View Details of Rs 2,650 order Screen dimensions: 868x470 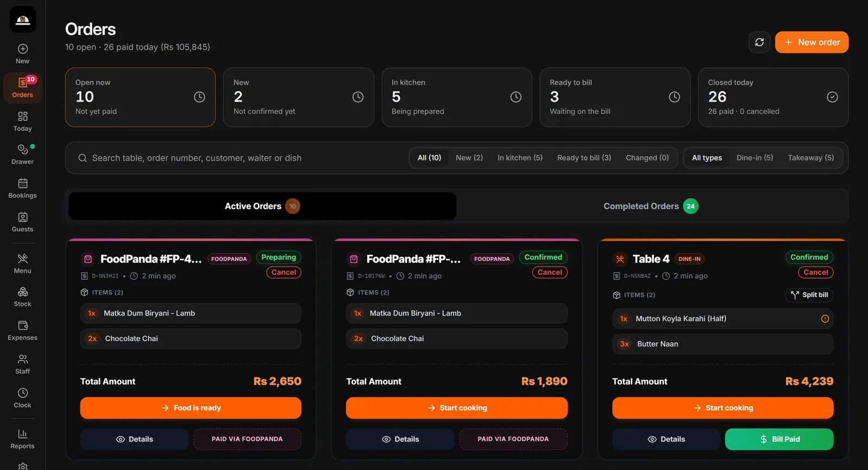(134, 439)
